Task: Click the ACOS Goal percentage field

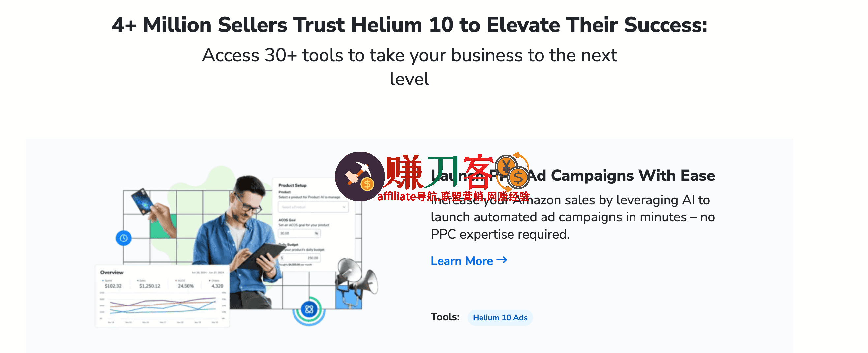Action: (299, 233)
